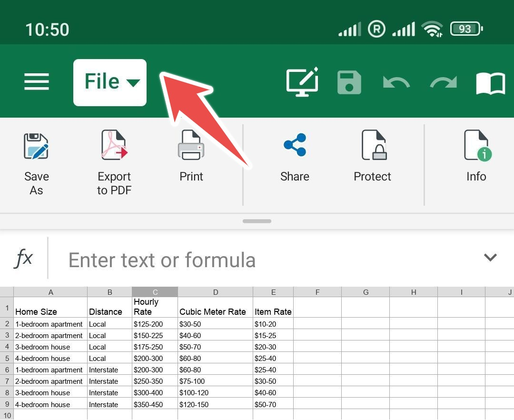Select the 'Home Size' cell
514x420 pixels.
point(50,307)
